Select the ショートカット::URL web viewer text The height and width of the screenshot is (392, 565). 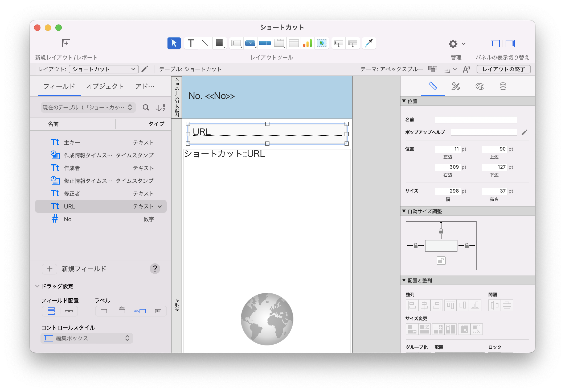(225, 154)
